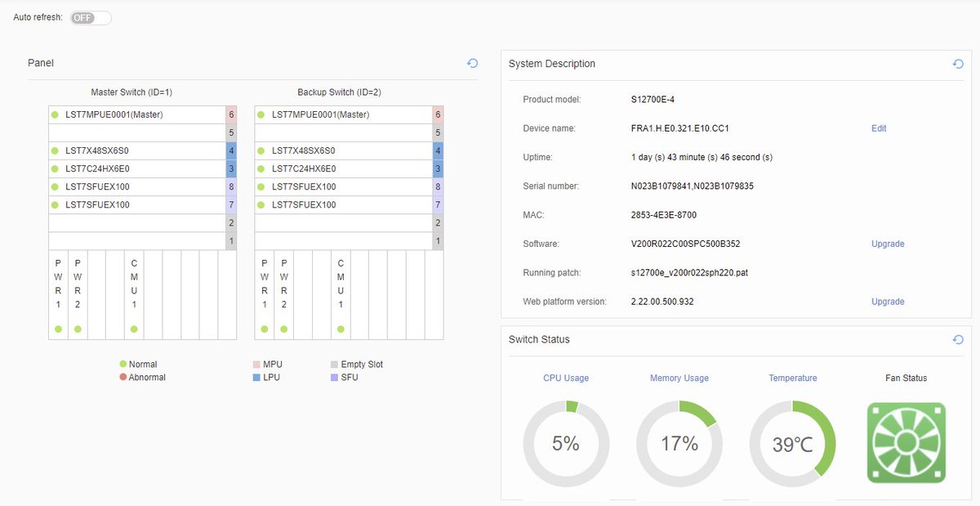Image resolution: width=980 pixels, height=506 pixels.
Task: Open the Memory Usage link
Action: (x=679, y=378)
